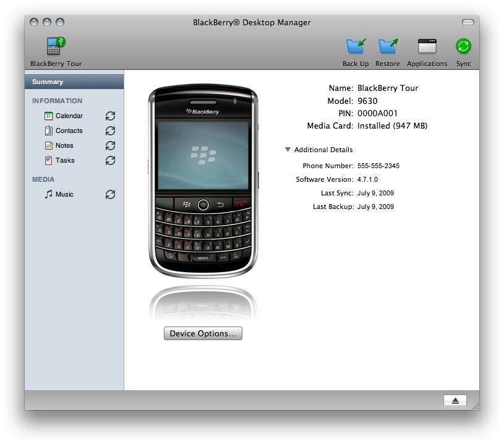Toggle sync for Contacts
504x444 pixels.
click(x=110, y=130)
